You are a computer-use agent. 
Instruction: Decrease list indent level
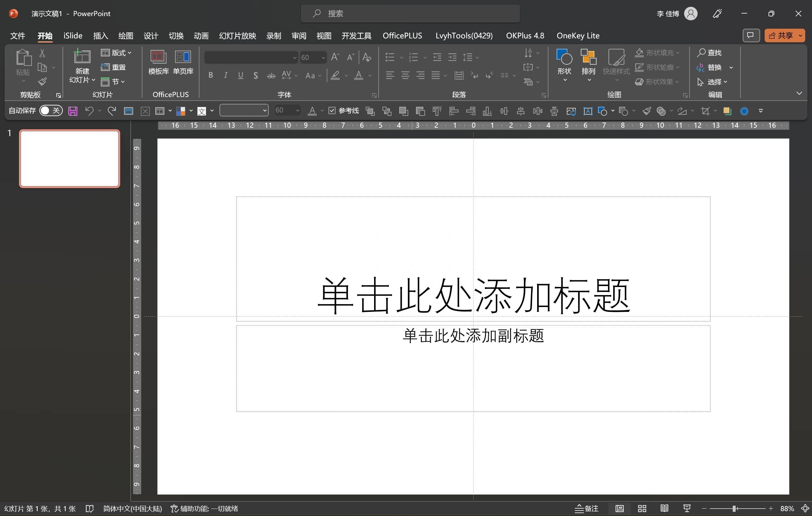click(437, 57)
